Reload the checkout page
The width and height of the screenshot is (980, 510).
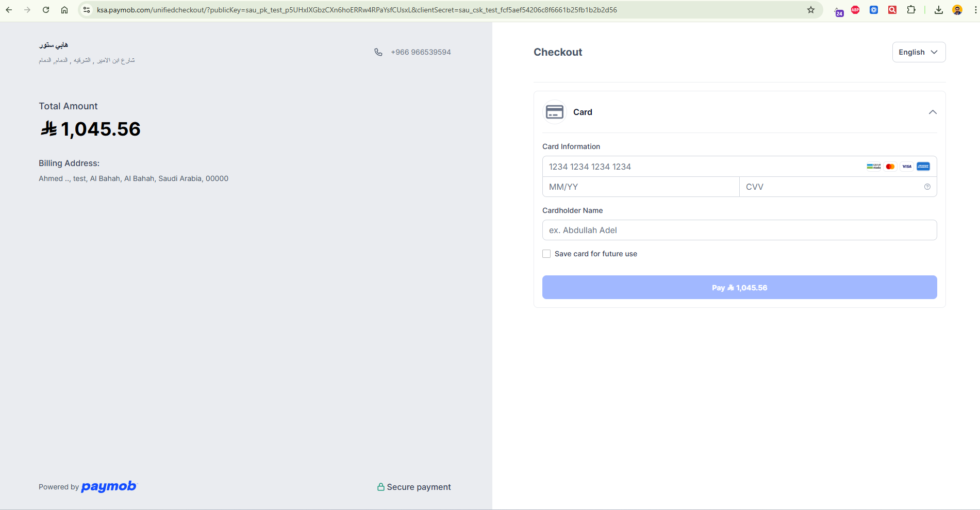coord(46,10)
